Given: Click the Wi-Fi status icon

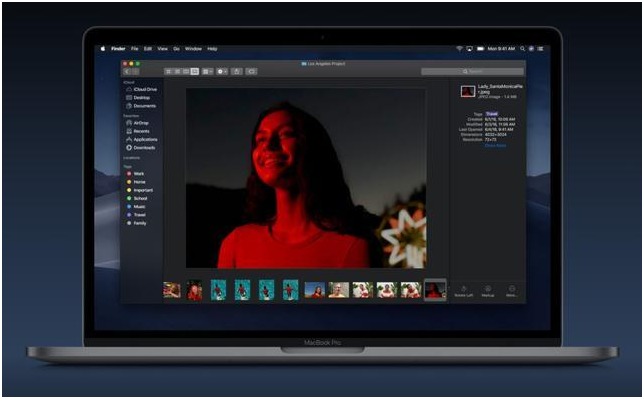Looking at the screenshot, I should pos(459,48).
